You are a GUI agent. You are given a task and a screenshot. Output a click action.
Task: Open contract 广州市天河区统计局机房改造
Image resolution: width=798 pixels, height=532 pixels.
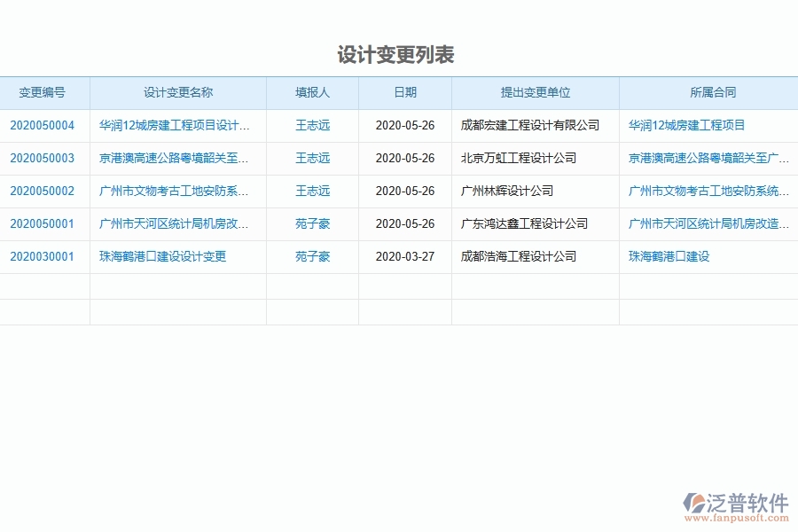coord(707,223)
